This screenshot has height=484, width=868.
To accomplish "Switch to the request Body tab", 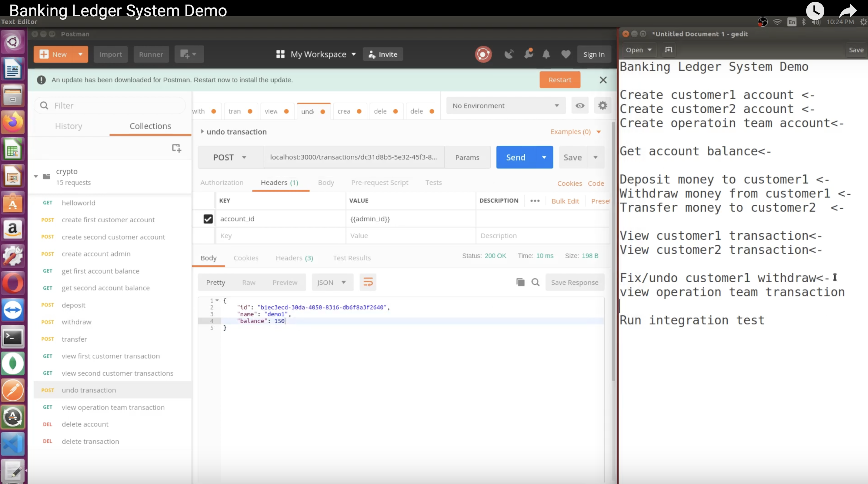I will pos(326,183).
